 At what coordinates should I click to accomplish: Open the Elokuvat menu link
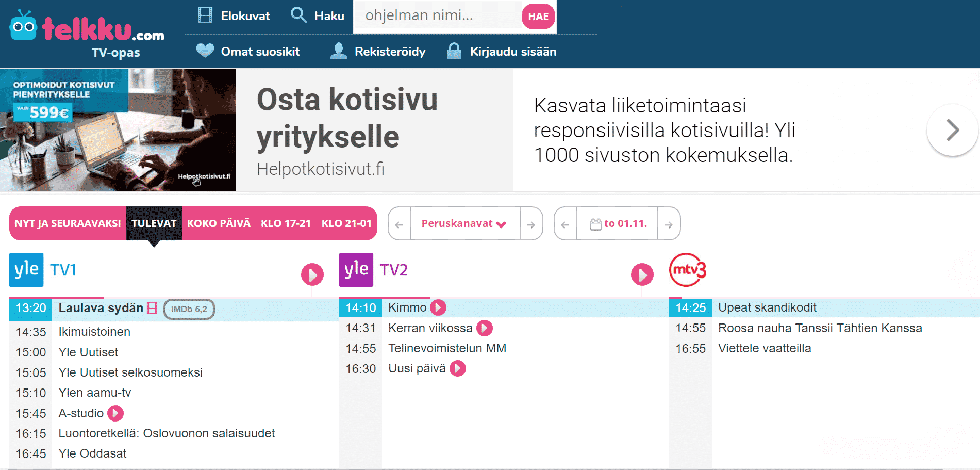(245, 16)
